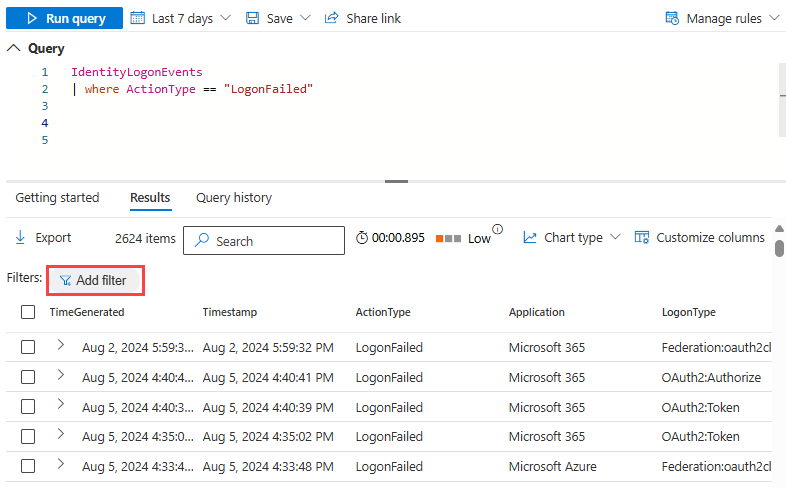786x488 pixels.
Task: Click the Manage rules icon
Action: point(672,18)
